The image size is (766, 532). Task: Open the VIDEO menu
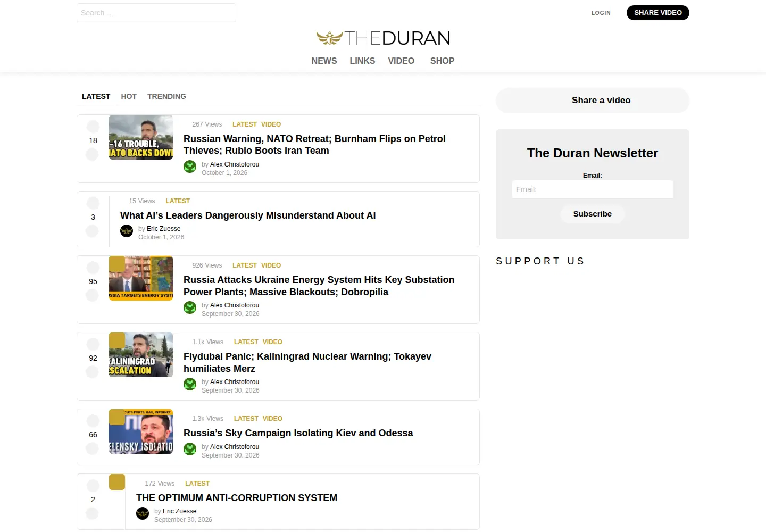[401, 61]
